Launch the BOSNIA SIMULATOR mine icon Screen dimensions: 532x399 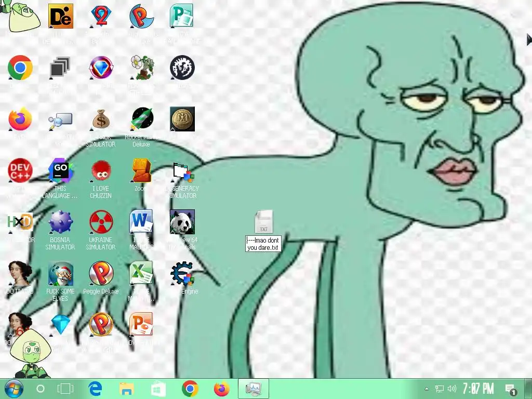(60, 222)
